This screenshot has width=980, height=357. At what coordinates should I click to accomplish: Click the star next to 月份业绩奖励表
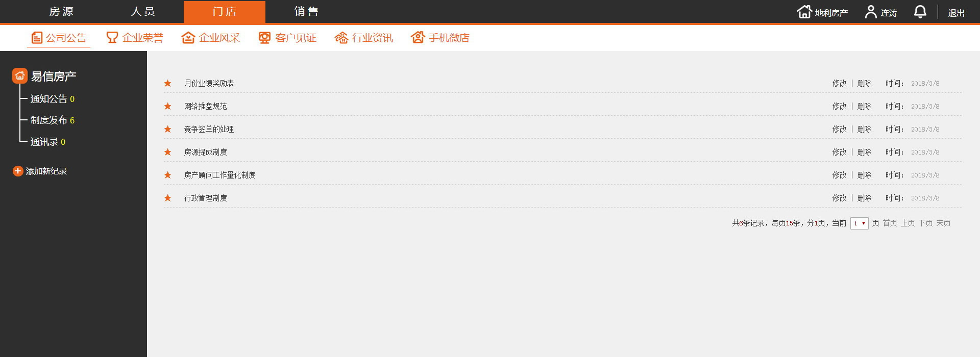click(x=167, y=83)
